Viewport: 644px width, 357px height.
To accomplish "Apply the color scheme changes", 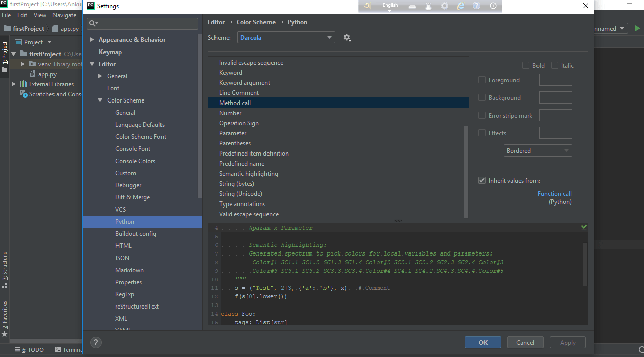I will coord(567,342).
